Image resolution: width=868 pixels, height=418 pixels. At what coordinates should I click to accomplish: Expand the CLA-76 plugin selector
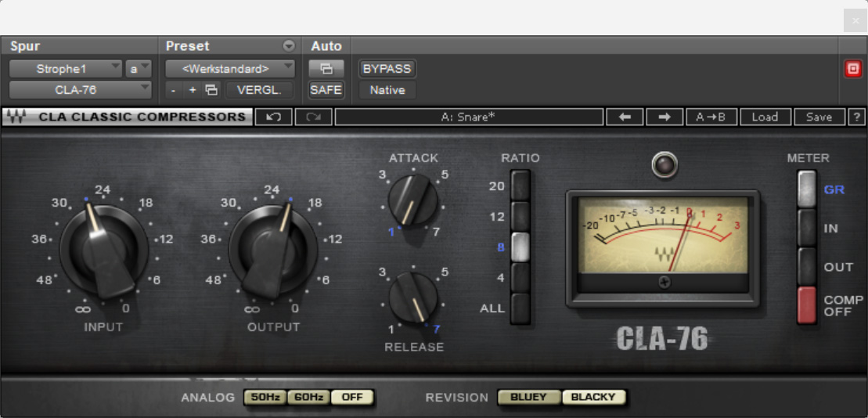pyautogui.click(x=80, y=90)
